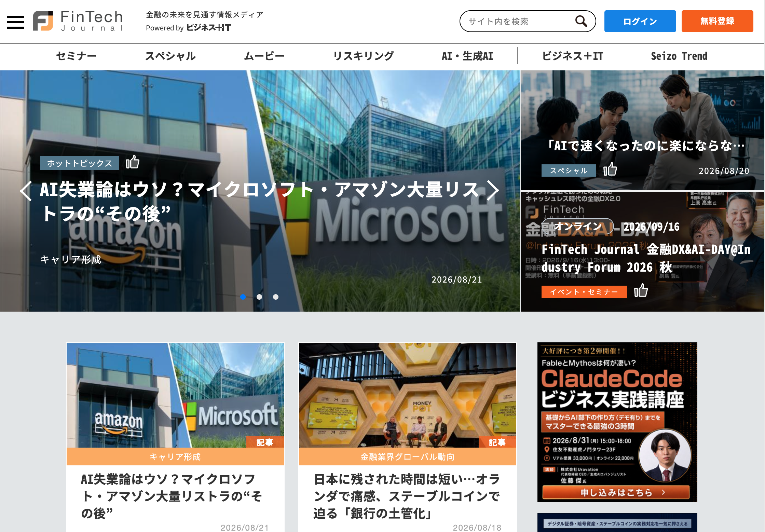Click the 金融の未来を見通す情報メディア tagline

(205, 14)
